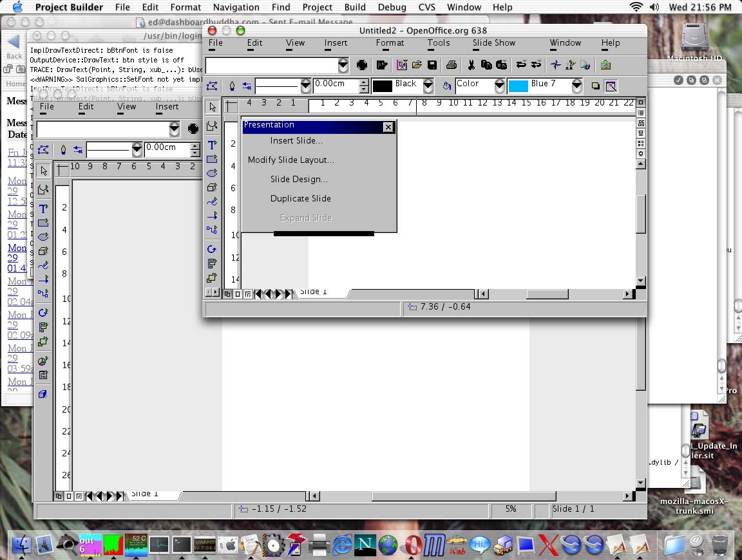The height and width of the screenshot is (560, 742).
Task: Open the Black line color dropdown
Action: (428, 86)
